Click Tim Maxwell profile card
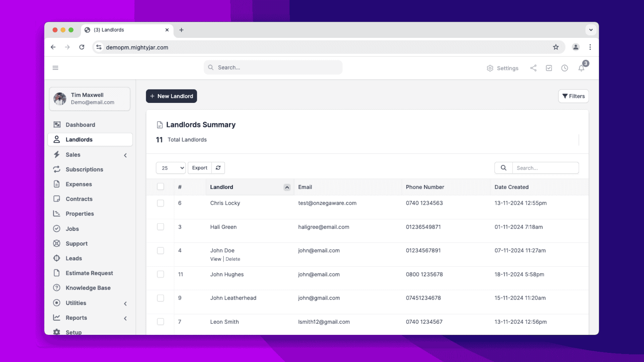644x362 pixels. click(x=90, y=99)
